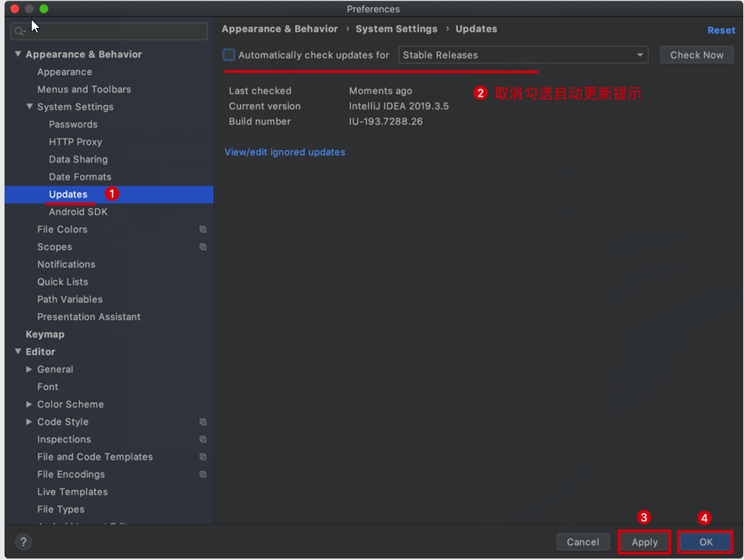This screenshot has width=744, height=560.
Task: Click System Settings breadcrumb
Action: coord(396,29)
